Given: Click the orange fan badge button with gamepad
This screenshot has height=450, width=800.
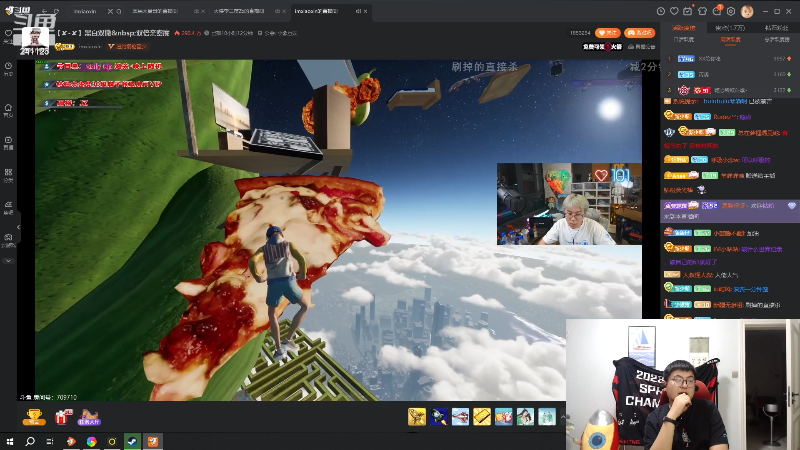Looking at the screenshot, I should click(639, 33).
